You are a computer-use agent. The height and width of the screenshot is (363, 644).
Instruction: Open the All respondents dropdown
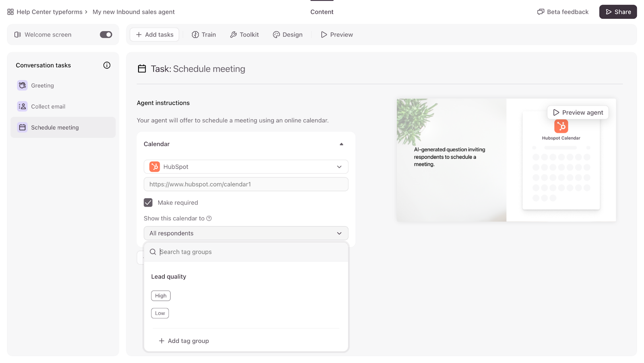[x=246, y=233]
